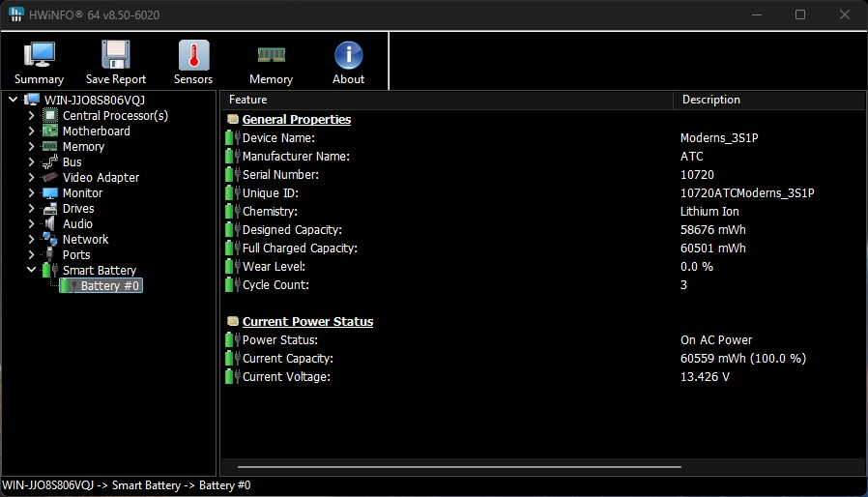Select the Smart Battery tree label
Image resolution: width=868 pixels, height=497 pixels.
[100, 271]
